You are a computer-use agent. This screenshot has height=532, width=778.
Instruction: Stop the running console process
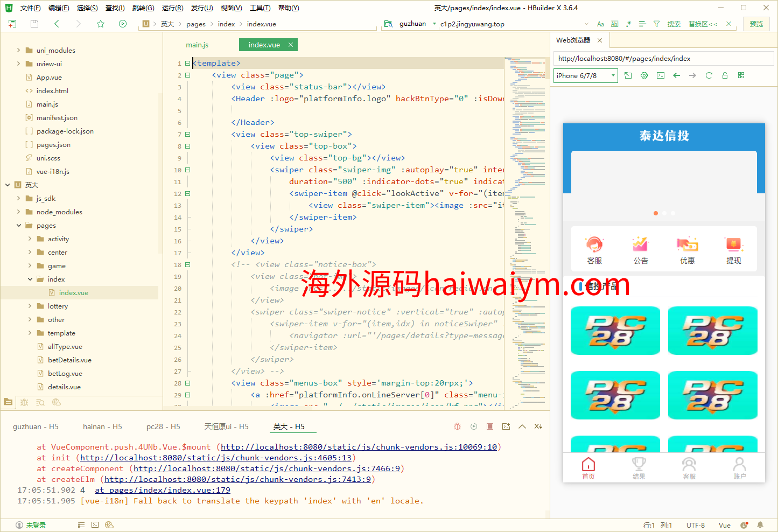pyautogui.click(x=490, y=426)
